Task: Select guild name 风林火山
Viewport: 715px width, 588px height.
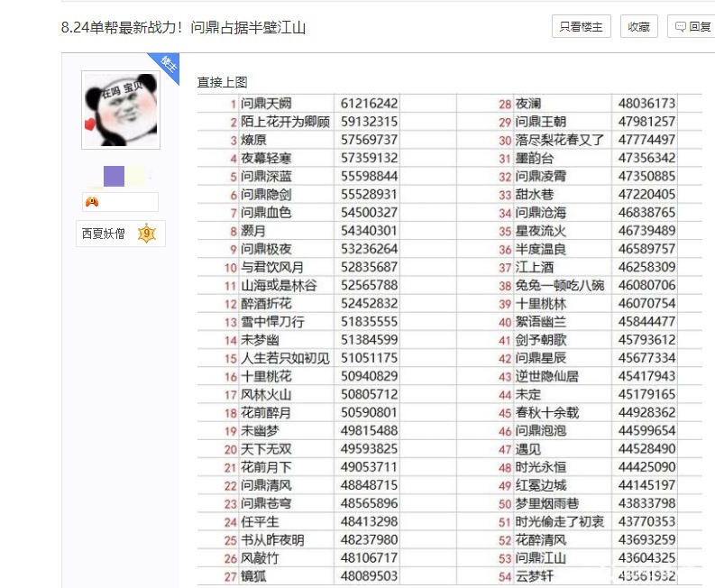Action: click(x=266, y=395)
